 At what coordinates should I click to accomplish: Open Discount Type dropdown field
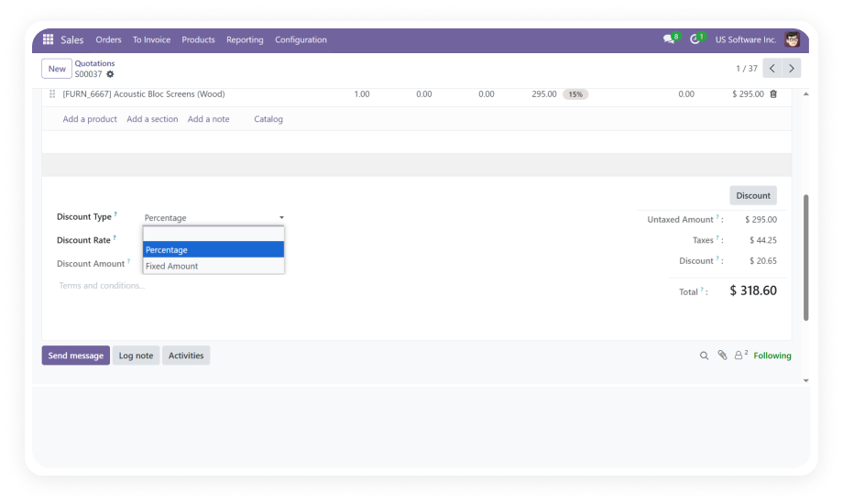click(x=213, y=218)
